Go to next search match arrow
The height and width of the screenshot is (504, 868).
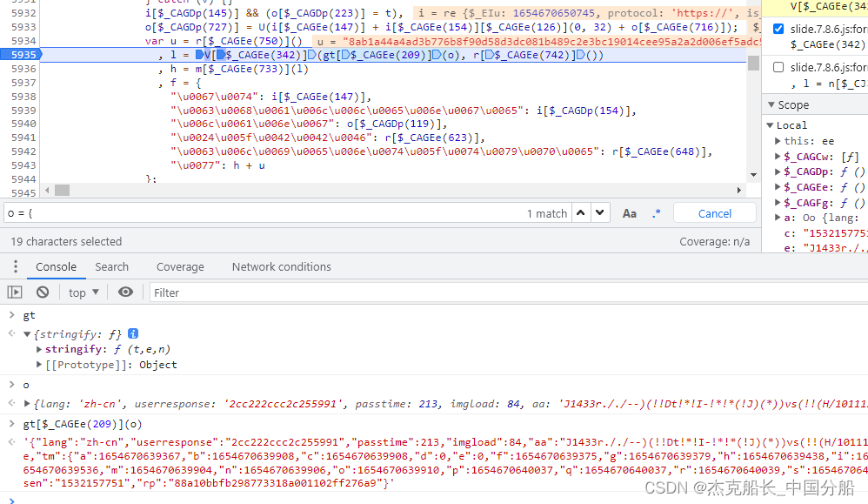tap(600, 213)
